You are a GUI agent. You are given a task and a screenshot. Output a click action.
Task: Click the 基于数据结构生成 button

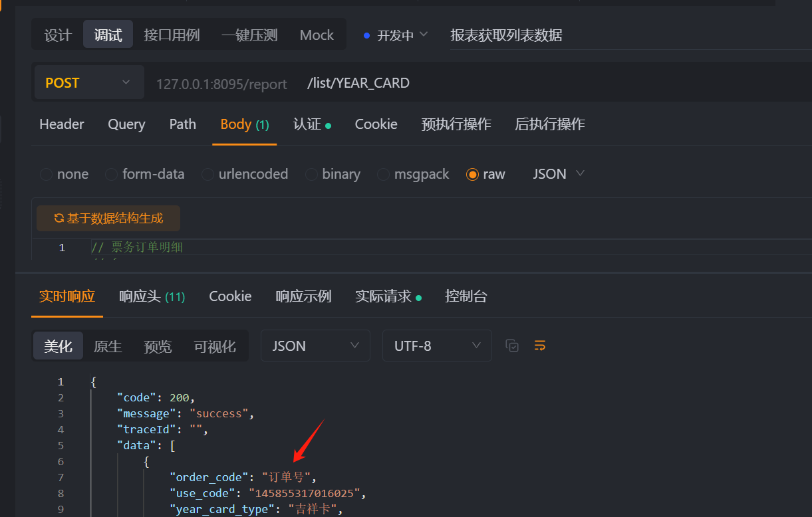coord(108,217)
